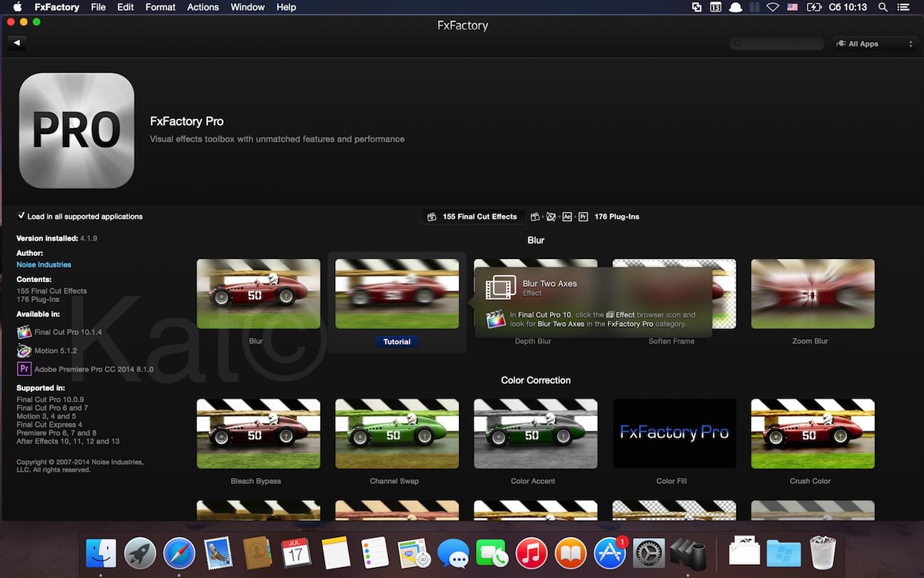Select the 155 Final Cut Effects tab
924x578 pixels.
point(473,217)
